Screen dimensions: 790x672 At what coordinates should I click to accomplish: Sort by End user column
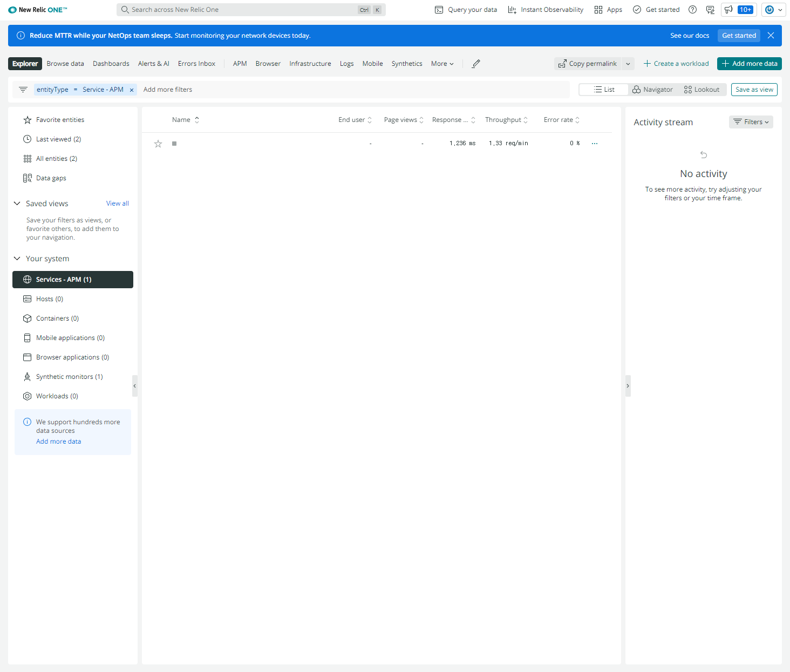(x=355, y=120)
